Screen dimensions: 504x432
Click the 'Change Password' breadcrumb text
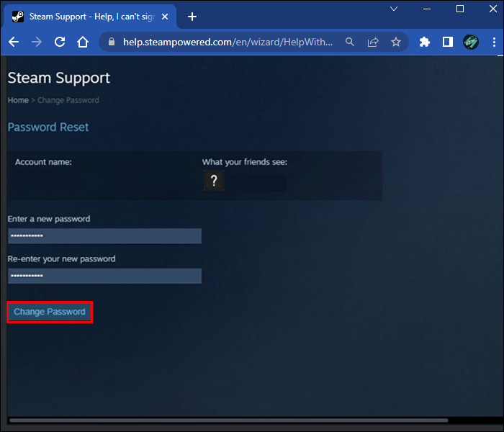pos(68,100)
